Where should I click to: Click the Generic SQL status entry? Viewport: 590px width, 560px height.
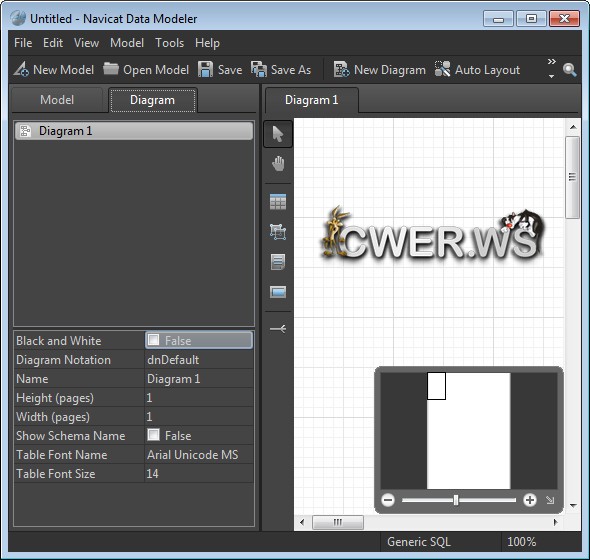pyautogui.click(x=418, y=542)
